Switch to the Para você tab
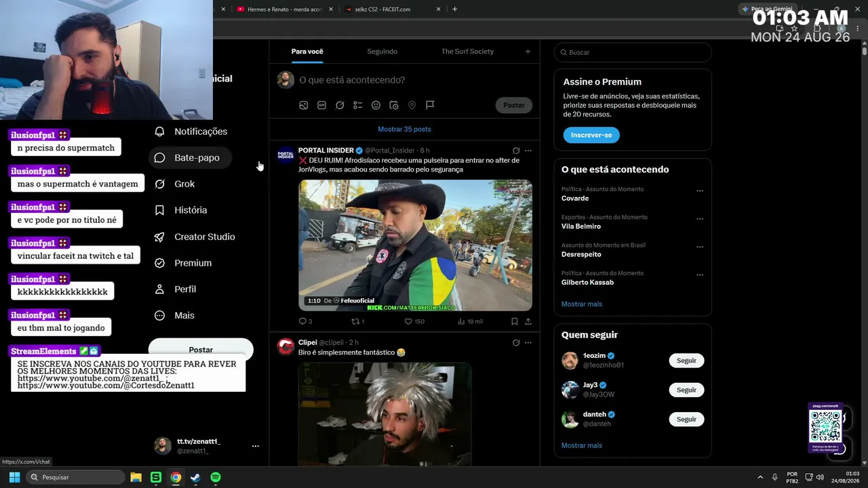868x488 pixels. tap(307, 52)
